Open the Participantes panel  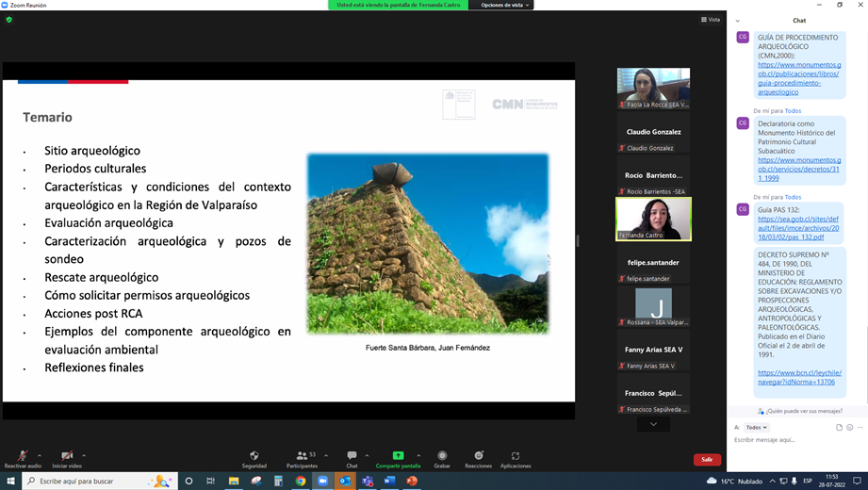[302, 456]
